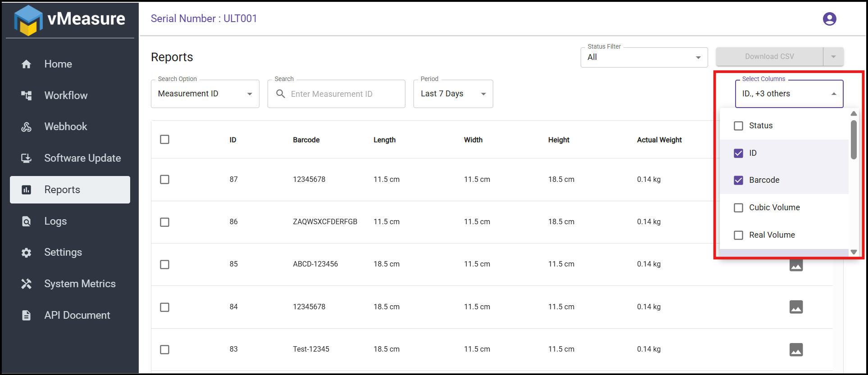Screen dimensions: 868x375
Task: Open Workflow from the sidebar
Action: tap(70, 95)
